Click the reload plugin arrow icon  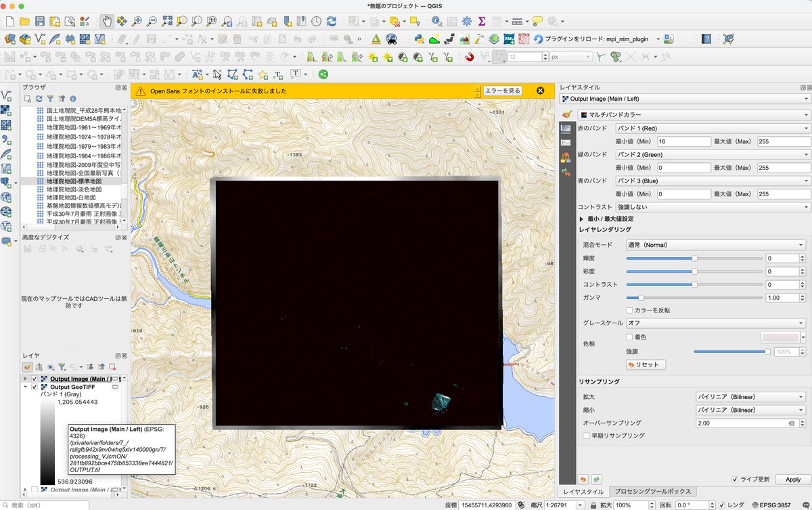pyautogui.click(x=539, y=39)
